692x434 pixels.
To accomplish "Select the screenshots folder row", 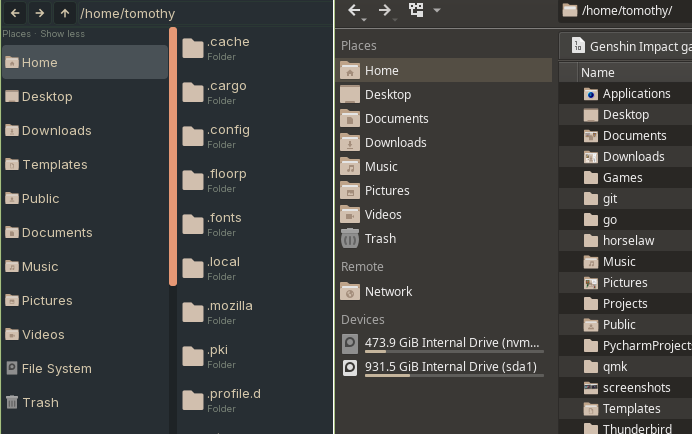I will click(x=625, y=388).
